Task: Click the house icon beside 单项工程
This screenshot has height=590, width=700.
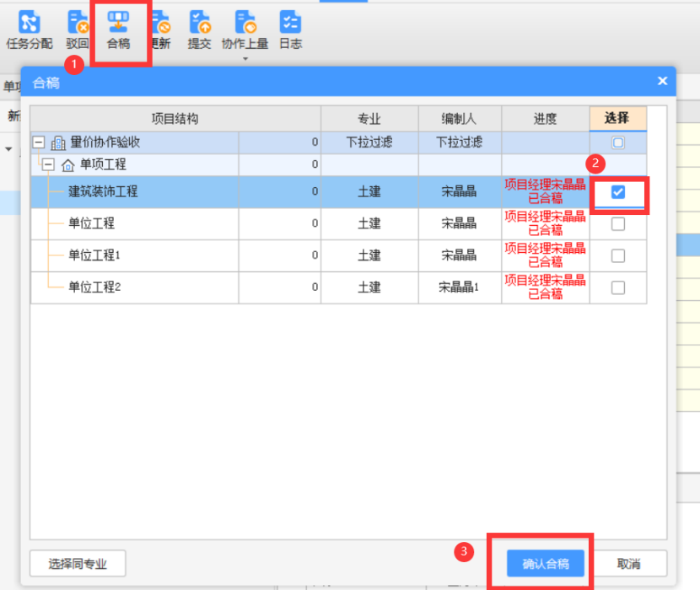Action: 67,165
